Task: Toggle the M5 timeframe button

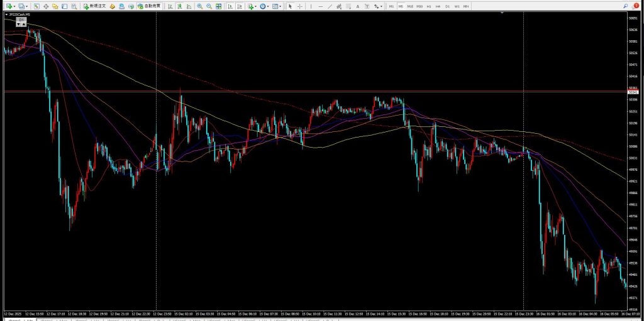Action: pyautogui.click(x=401, y=6)
